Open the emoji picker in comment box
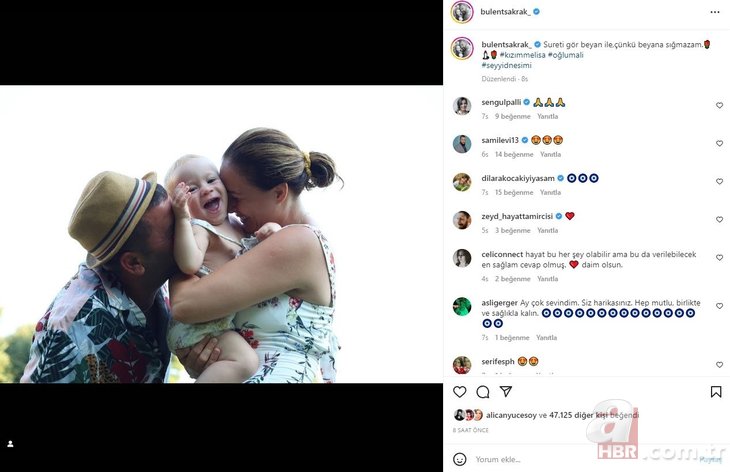730x472 pixels. tap(460, 459)
